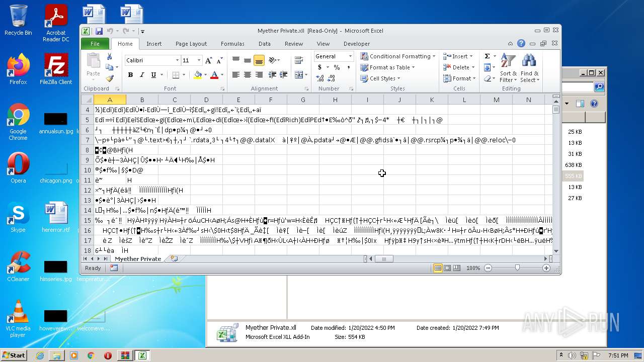Screen dimensions: 644x362
Task: Select the Myether Private sheet tab
Action: [x=138, y=259]
